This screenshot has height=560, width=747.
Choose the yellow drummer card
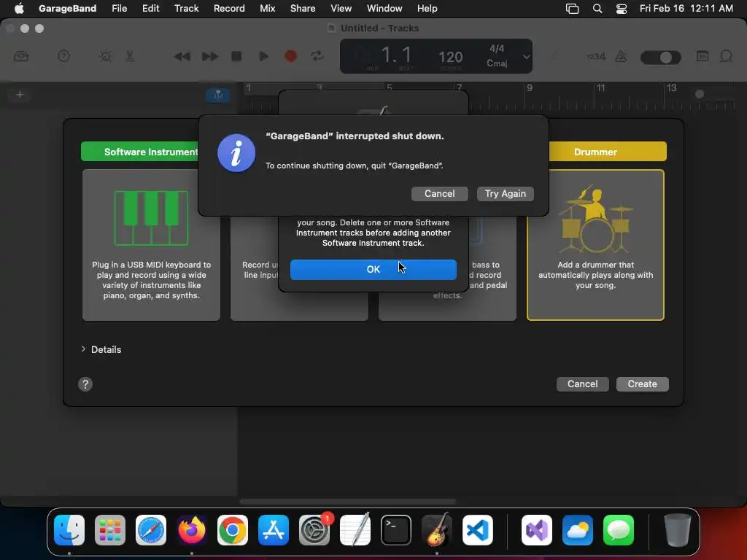click(595, 245)
